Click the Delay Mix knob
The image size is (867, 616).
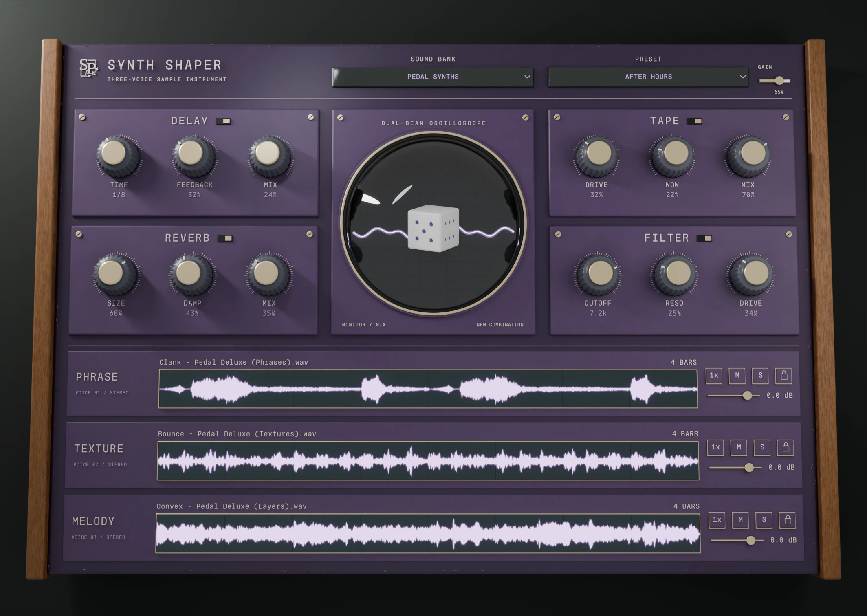point(270,156)
